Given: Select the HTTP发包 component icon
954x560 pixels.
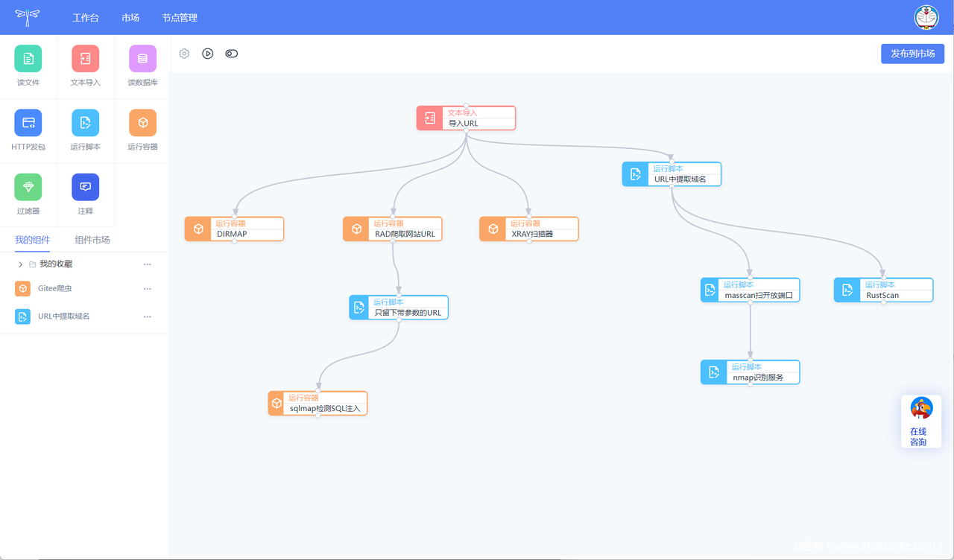Looking at the screenshot, I should [28, 123].
